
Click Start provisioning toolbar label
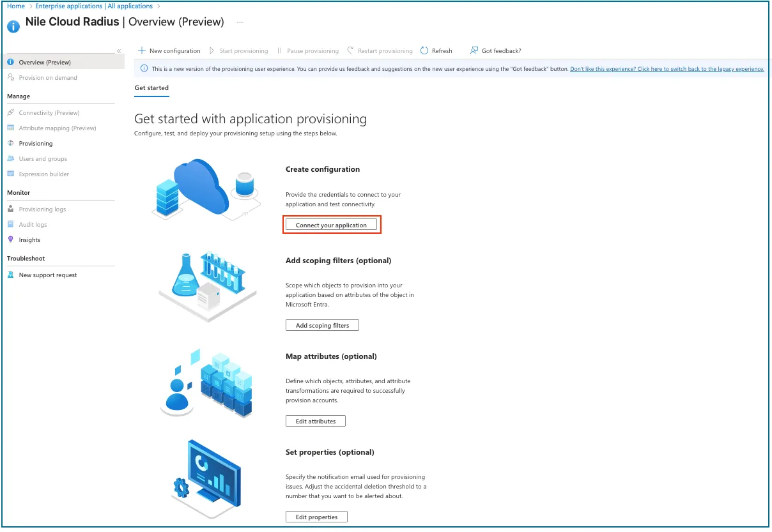[243, 50]
